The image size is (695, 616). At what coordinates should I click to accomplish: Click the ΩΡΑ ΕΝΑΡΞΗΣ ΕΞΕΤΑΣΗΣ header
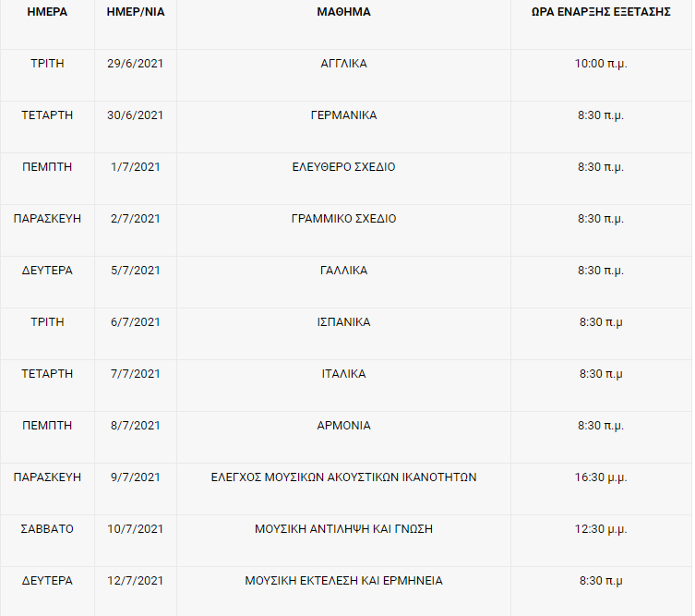[601, 13]
